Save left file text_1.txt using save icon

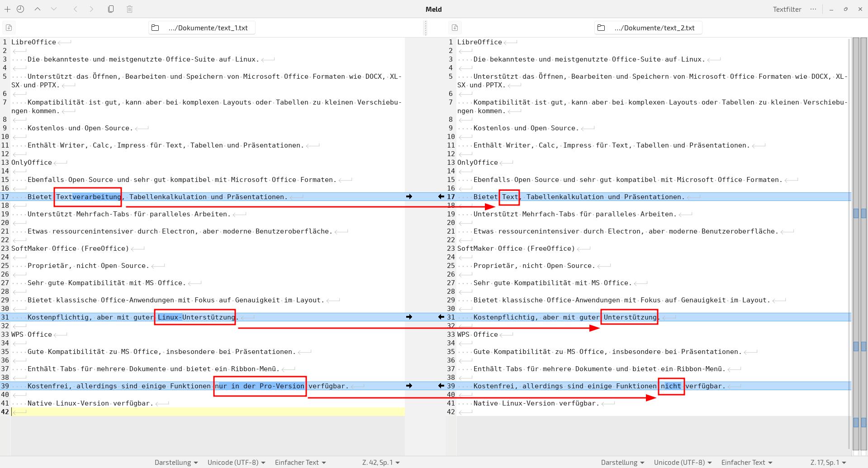(x=9, y=28)
